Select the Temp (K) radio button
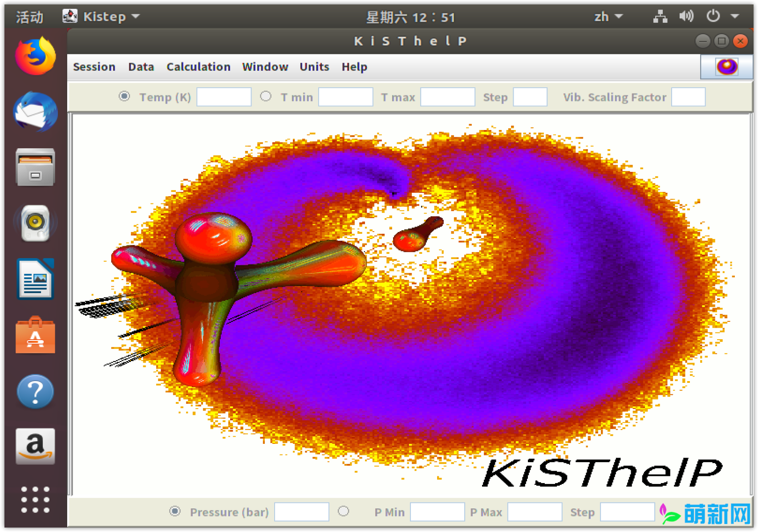Viewport: 758px width, 532px height. tap(125, 97)
